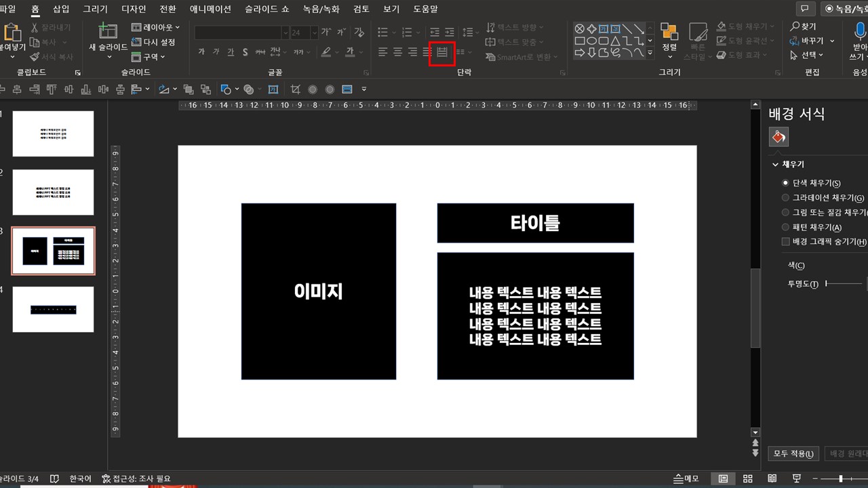
Task: Click the transparency (투명도) slider
Action: (x=844, y=283)
